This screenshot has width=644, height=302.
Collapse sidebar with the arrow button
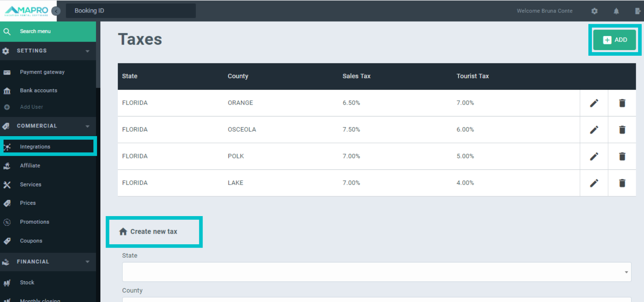coord(56,11)
